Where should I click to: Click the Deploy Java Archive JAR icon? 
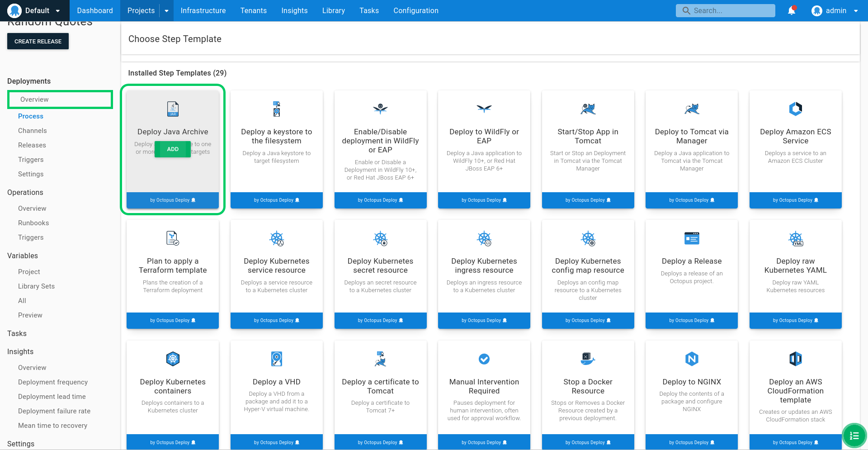click(x=173, y=109)
